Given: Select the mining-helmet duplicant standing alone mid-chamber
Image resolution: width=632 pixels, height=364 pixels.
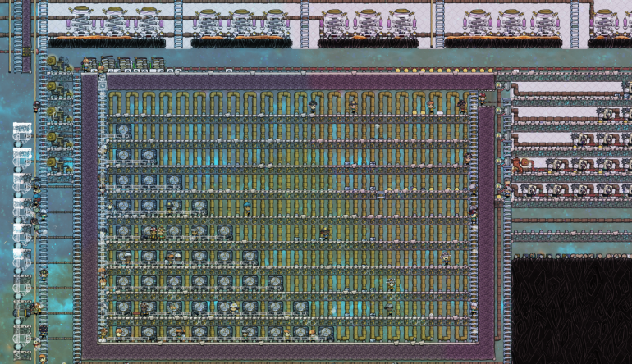Looking at the screenshot, I should (x=324, y=233).
